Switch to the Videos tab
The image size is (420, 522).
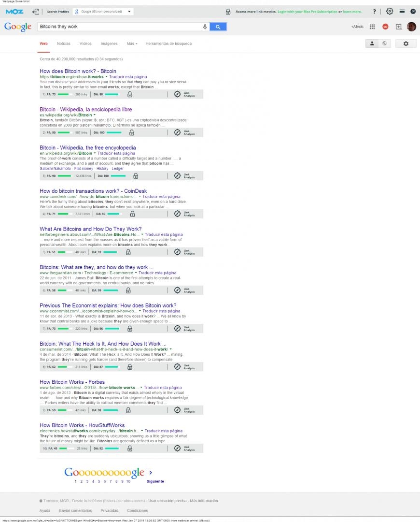pyautogui.click(x=85, y=43)
